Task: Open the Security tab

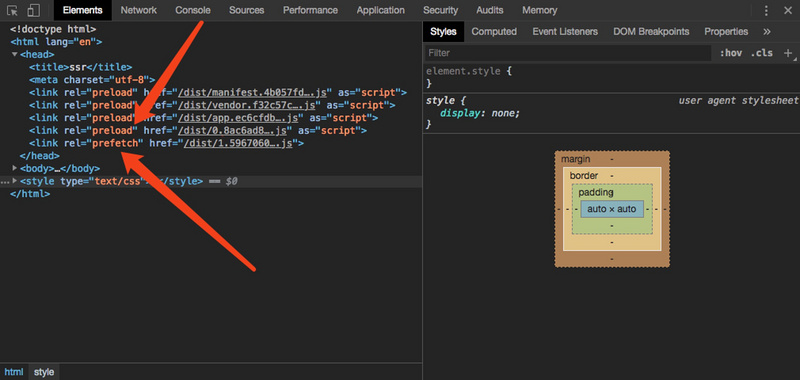Action: (440, 10)
